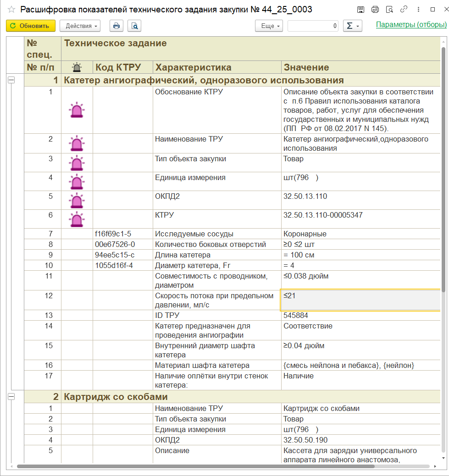449x476 pixels.
Task: Click the Обновить refresh button
Action: (x=31, y=26)
